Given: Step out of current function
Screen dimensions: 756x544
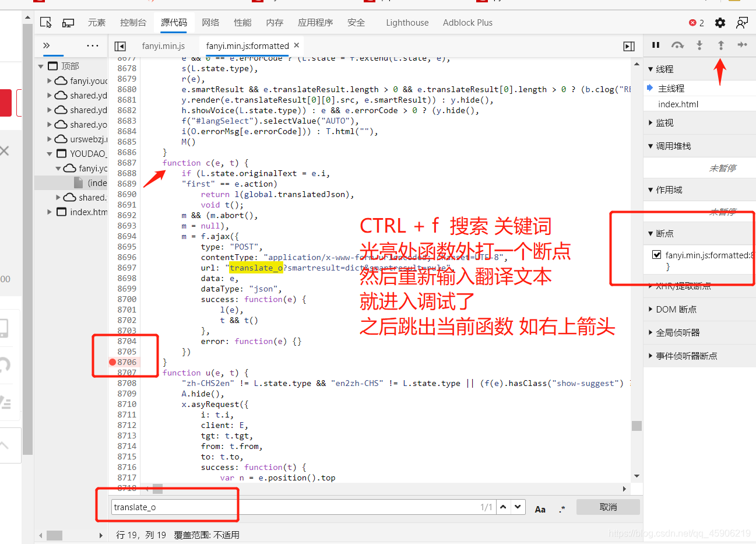Looking at the screenshot, I should [x=721, y=45].
